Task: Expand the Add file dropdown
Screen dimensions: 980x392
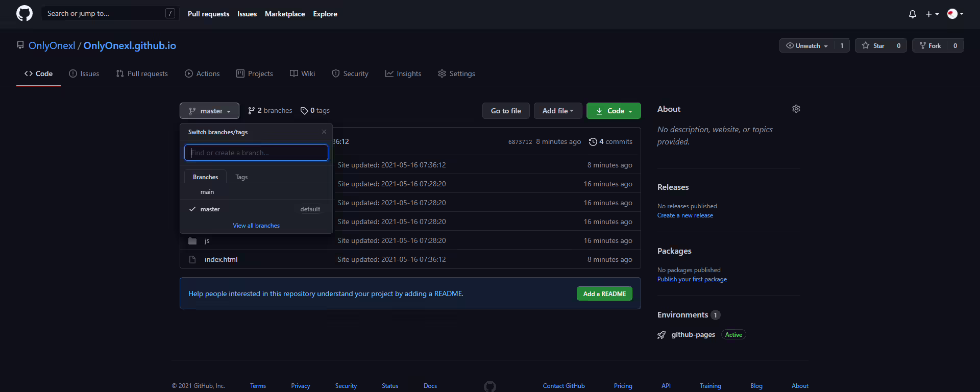Action: 558,111
